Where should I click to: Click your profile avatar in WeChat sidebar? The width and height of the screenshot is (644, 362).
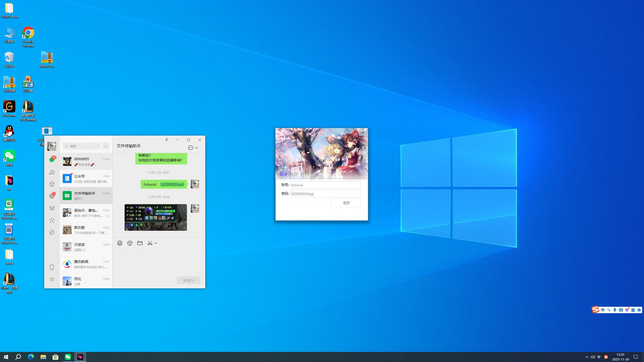click(x=52, y=146)
